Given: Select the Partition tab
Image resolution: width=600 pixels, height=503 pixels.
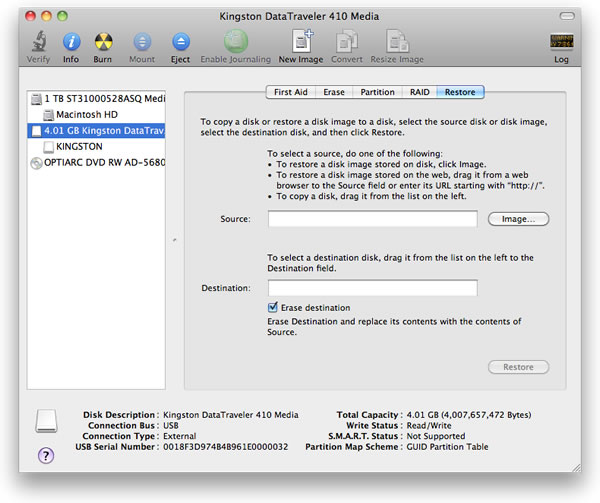Looking at the screenshot, I should (377, 92).
